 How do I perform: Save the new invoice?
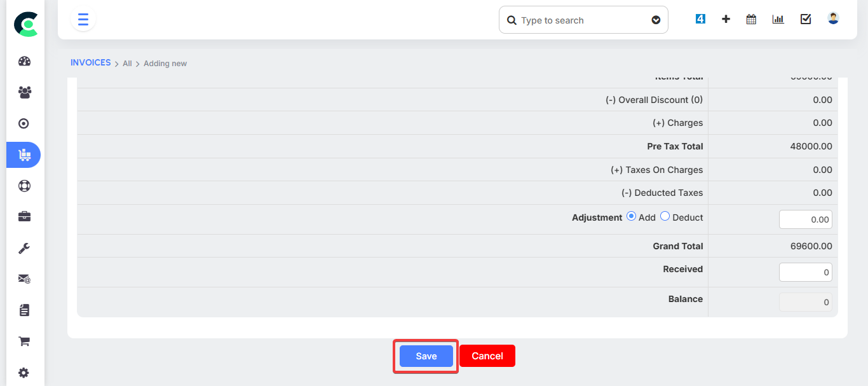tap(425, 355)
